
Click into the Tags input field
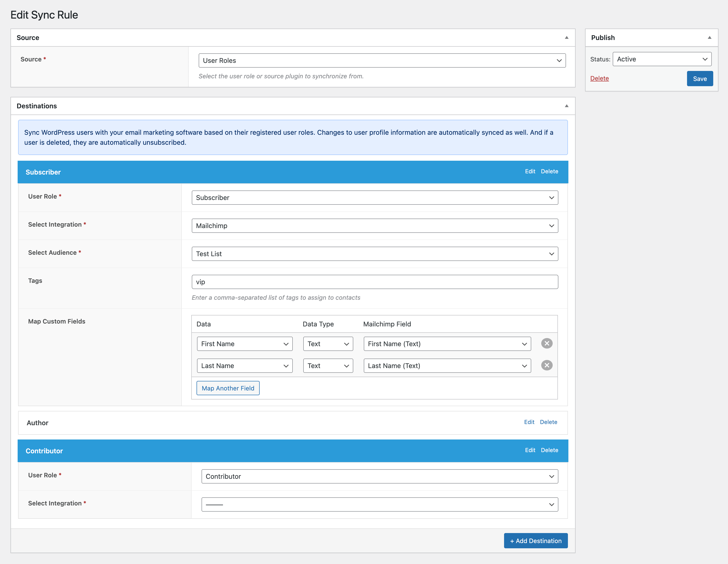click(x=374, y=282)
